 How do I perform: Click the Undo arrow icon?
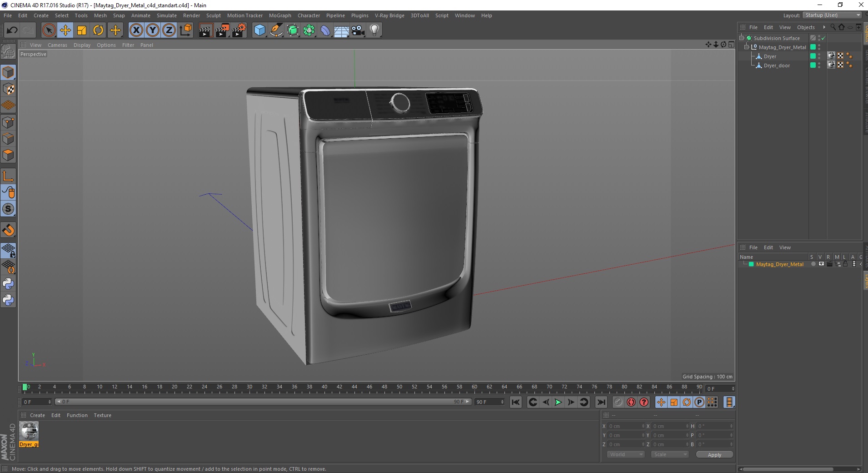click(12, 30)
